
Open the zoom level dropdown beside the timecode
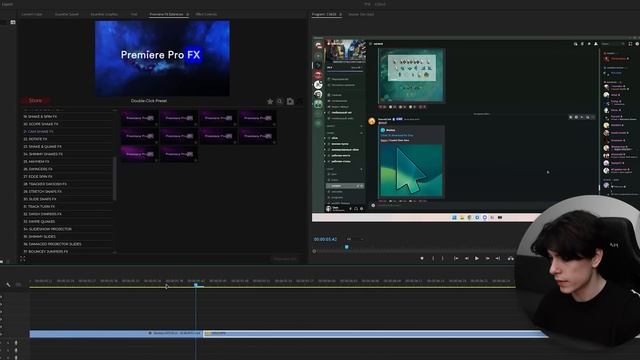pyautogui.click(x=354, y=239)
